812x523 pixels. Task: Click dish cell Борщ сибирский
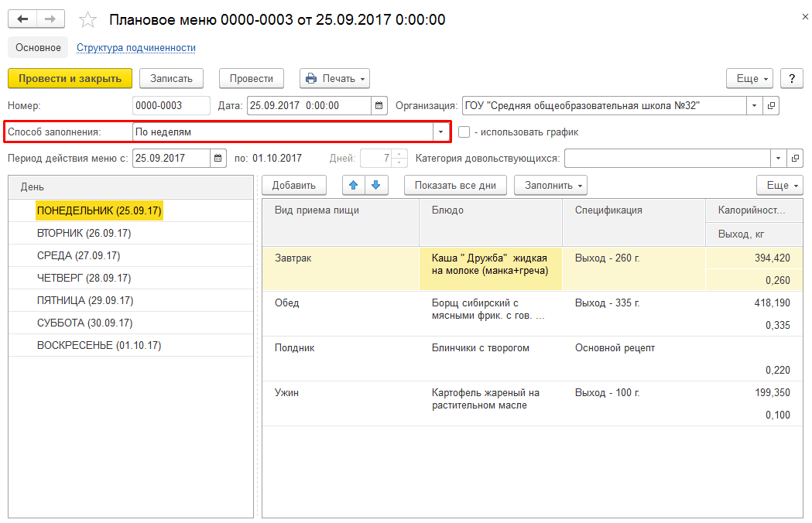tap(491, 314)
